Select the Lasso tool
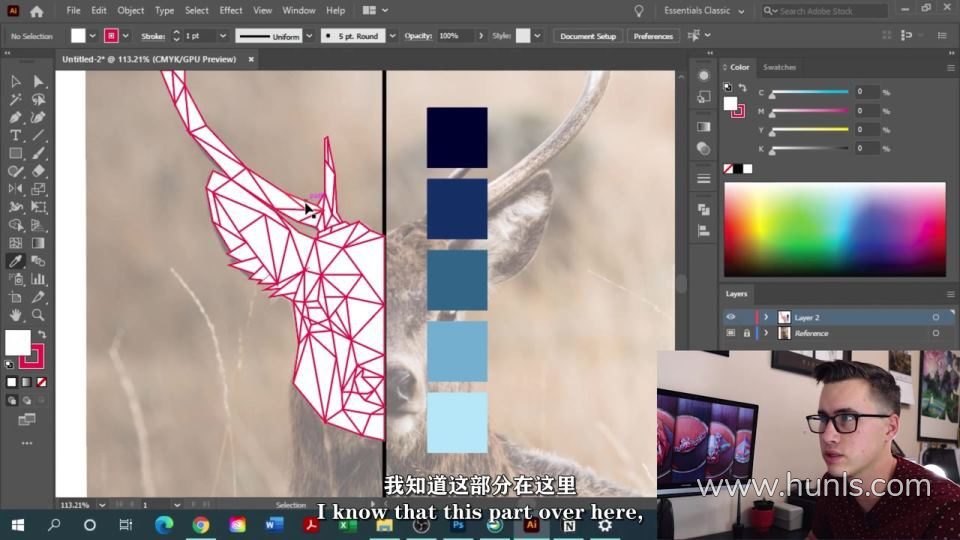Image resolution: width=960 pixels, height=540 pixels. pos(38,99)
